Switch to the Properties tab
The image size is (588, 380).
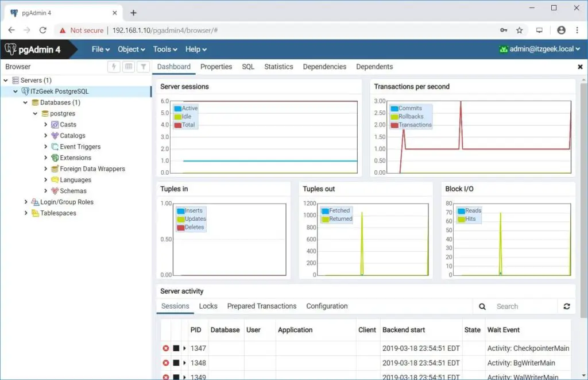click(x=216, y=67)
